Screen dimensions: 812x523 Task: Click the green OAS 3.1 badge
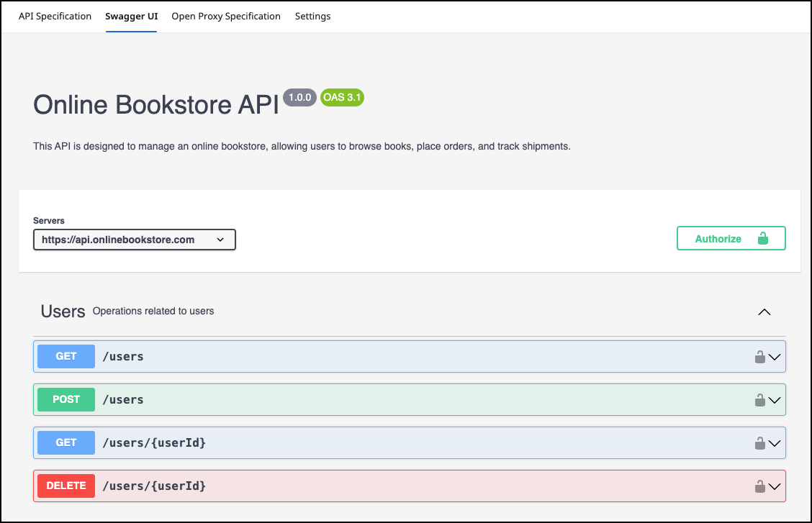342,97
